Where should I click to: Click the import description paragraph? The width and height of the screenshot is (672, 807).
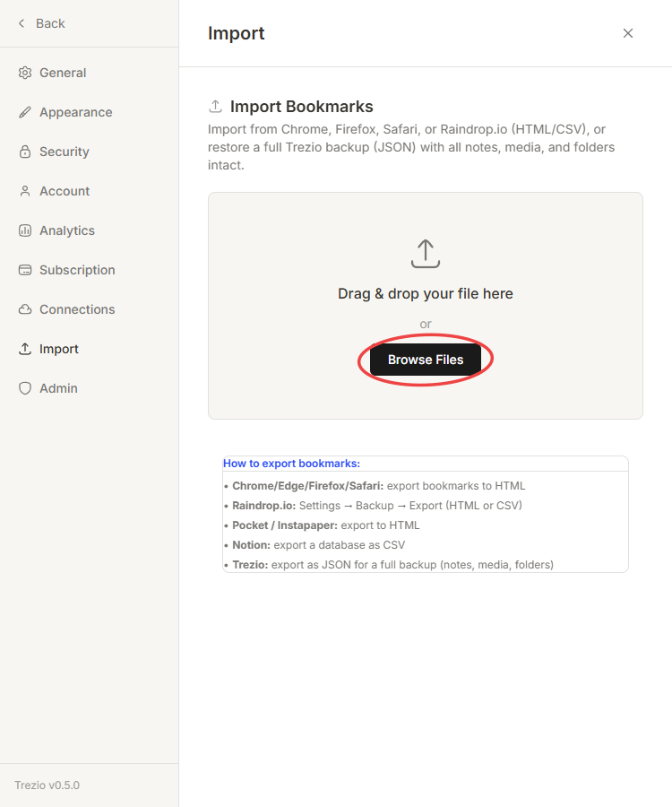pos(411,147)
